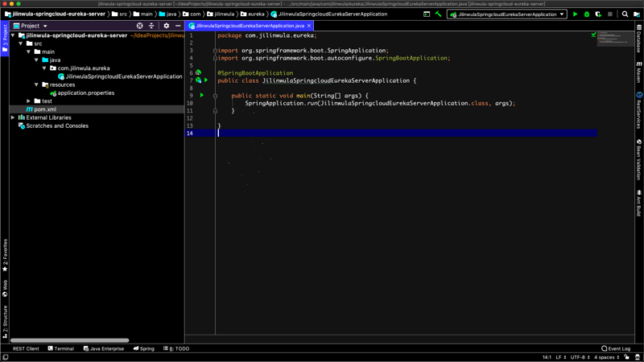Expand the test folder

(x=29, y=101)
